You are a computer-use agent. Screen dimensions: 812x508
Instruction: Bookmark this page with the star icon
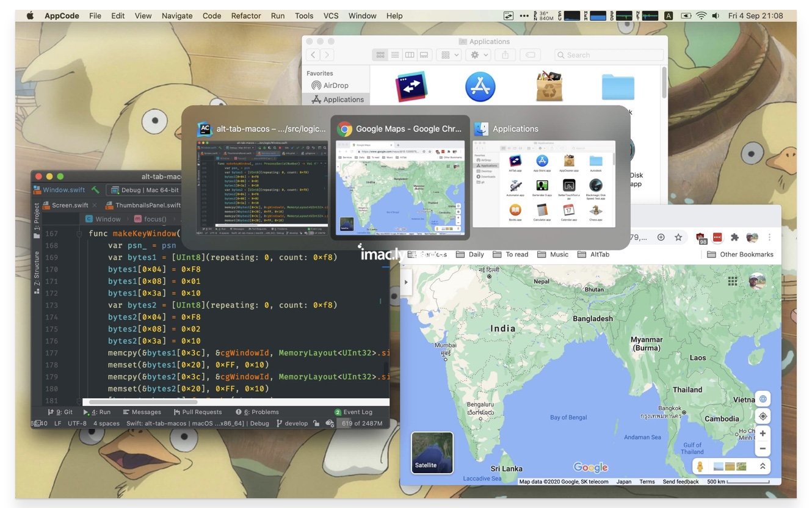pos(678,237)
